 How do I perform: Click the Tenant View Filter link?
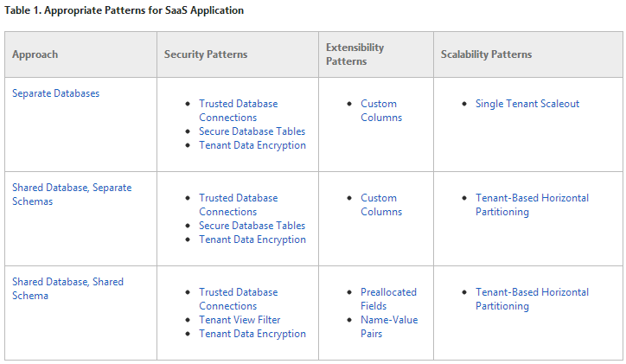tap(240, 320)
